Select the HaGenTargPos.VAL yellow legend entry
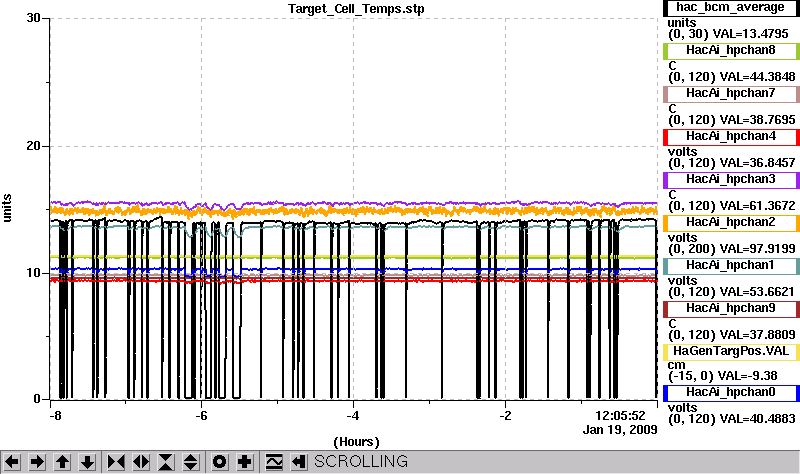800x474 pixels. 731,352
